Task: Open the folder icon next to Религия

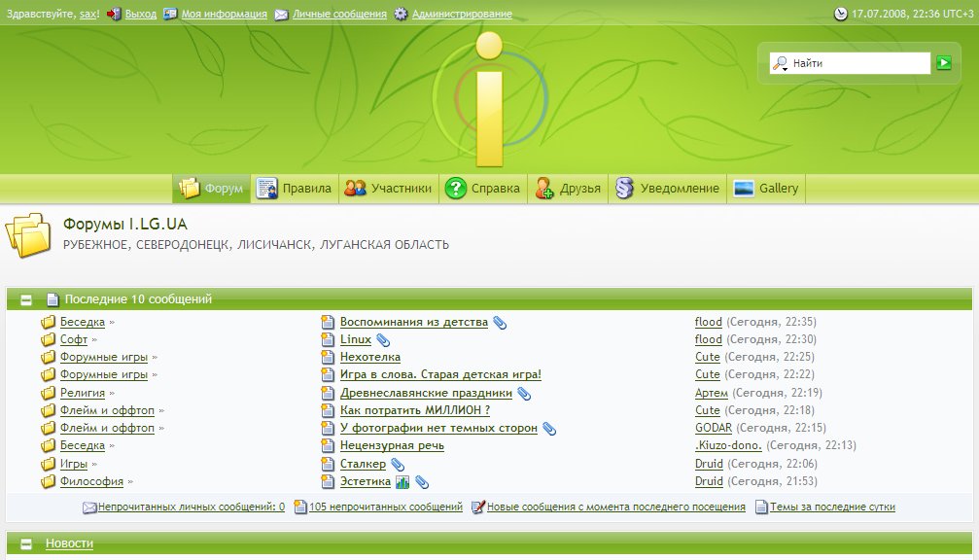Action: pyautogui.click(x=48, y=393)
